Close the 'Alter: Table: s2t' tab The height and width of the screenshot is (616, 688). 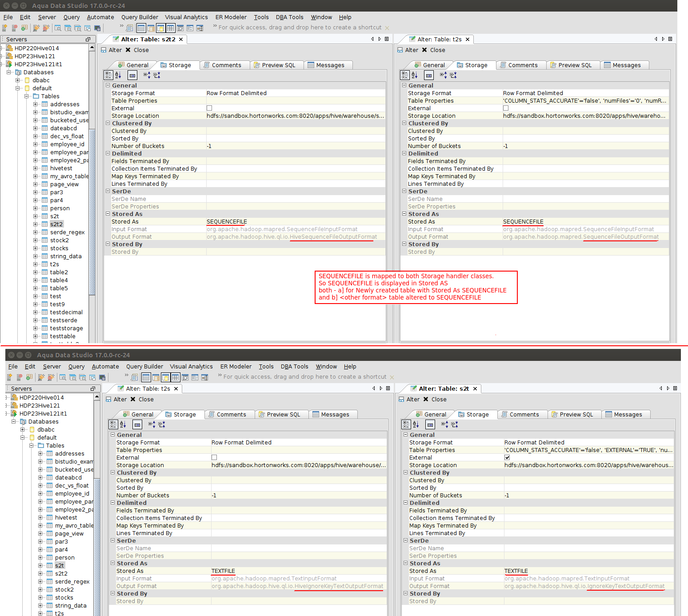point(475,389)
